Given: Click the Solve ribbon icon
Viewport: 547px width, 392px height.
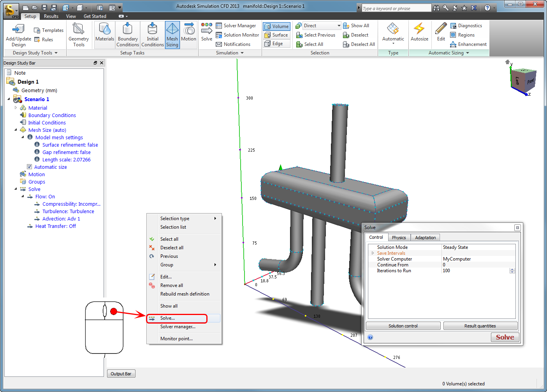Looking at the screenshot, I should tap(207, 31).
